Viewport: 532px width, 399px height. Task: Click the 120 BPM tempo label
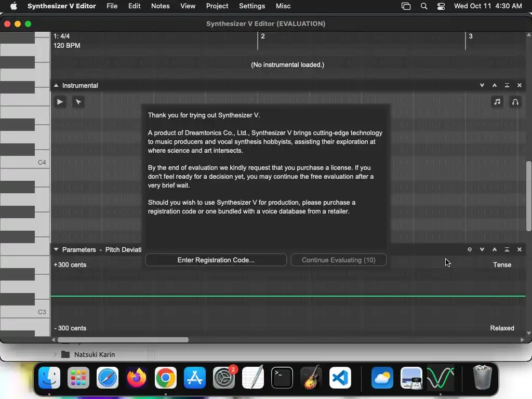67,46
